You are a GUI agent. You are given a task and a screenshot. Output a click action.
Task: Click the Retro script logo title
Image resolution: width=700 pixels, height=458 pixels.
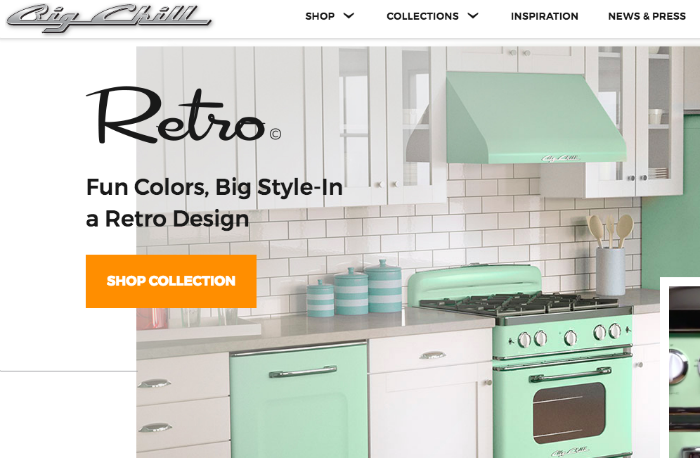(x=176, y=115)
